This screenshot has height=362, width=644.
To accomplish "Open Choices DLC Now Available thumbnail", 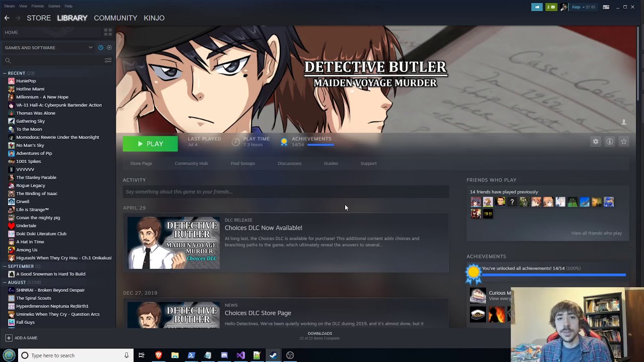I will 174,243.
